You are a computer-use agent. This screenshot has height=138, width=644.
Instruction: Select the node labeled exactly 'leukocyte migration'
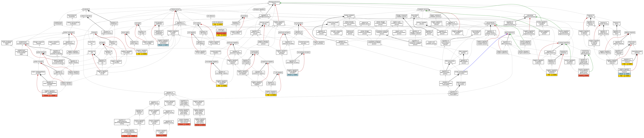point(233,43)
